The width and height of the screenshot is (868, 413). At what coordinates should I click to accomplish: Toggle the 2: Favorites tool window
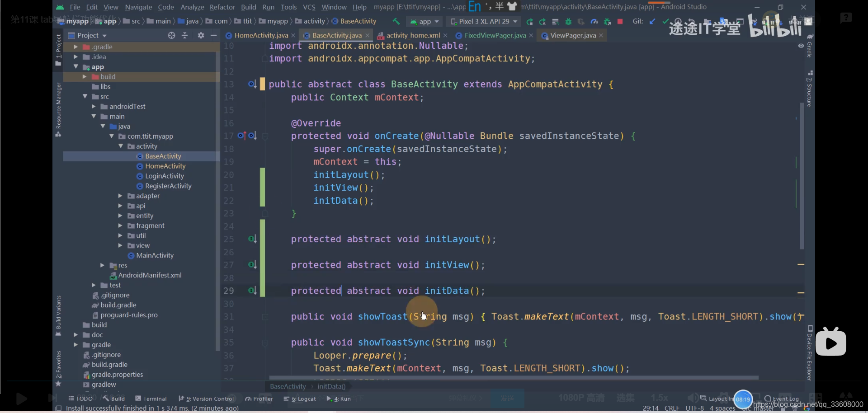(58, 368)
